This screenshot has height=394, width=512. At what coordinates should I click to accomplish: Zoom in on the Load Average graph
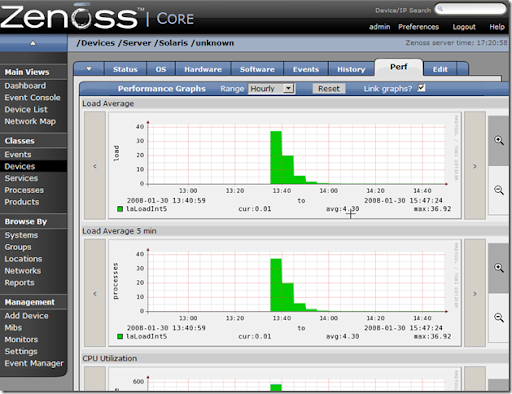tap(499, 140)
